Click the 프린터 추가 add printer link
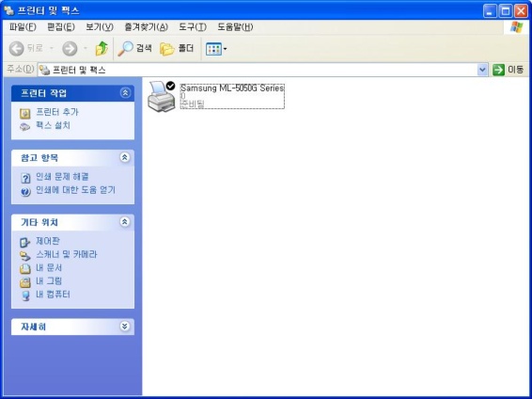 tap(57, 112)
